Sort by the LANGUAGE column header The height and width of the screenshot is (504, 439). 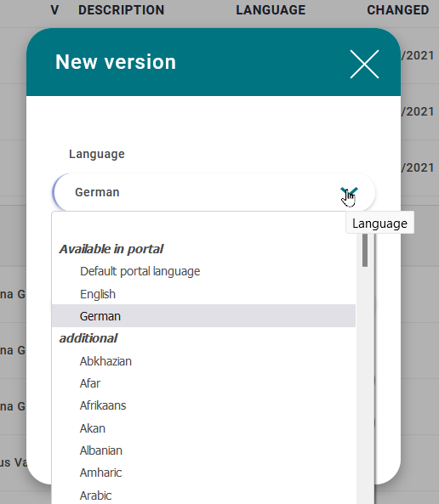pos(271,10)
